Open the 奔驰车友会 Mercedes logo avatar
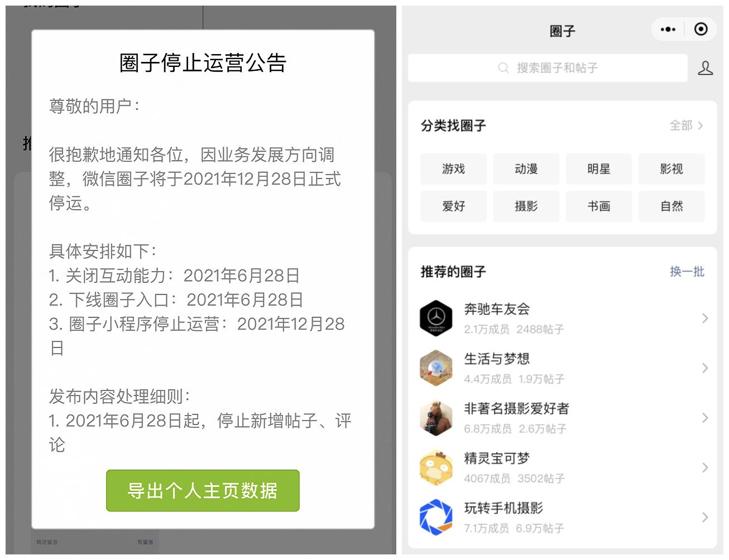Viewport: 729px width, 560px height. (x=436, y=318)
